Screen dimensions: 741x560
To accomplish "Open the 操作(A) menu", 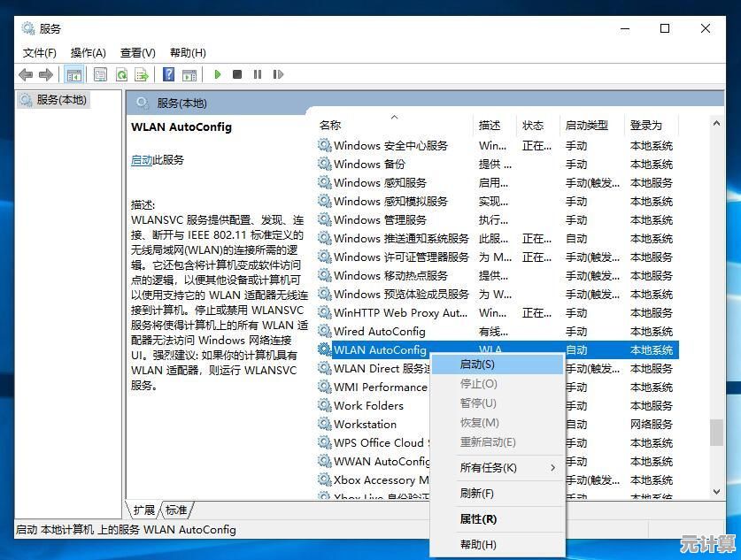I will click(x=88, y=52).
